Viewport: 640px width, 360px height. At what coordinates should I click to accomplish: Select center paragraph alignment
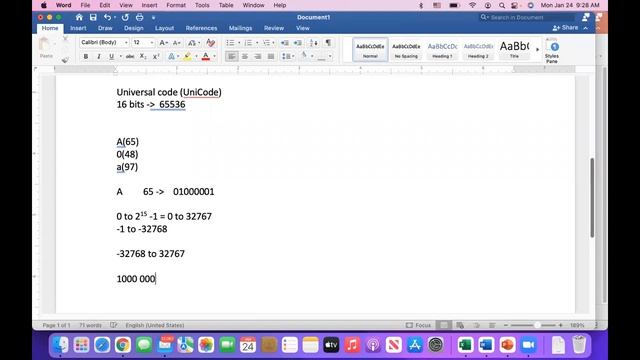click(244, 57)
